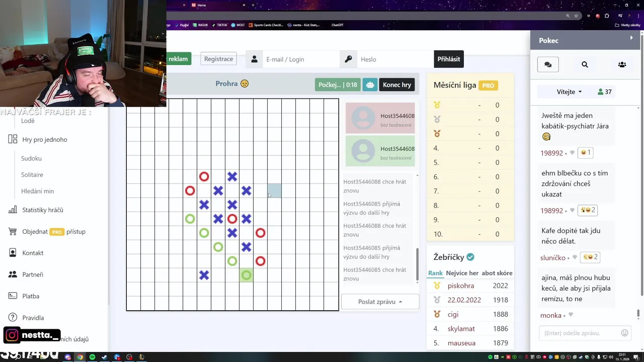
Task: Open the emoji picker in chat input
Action: tap(624, 333)
